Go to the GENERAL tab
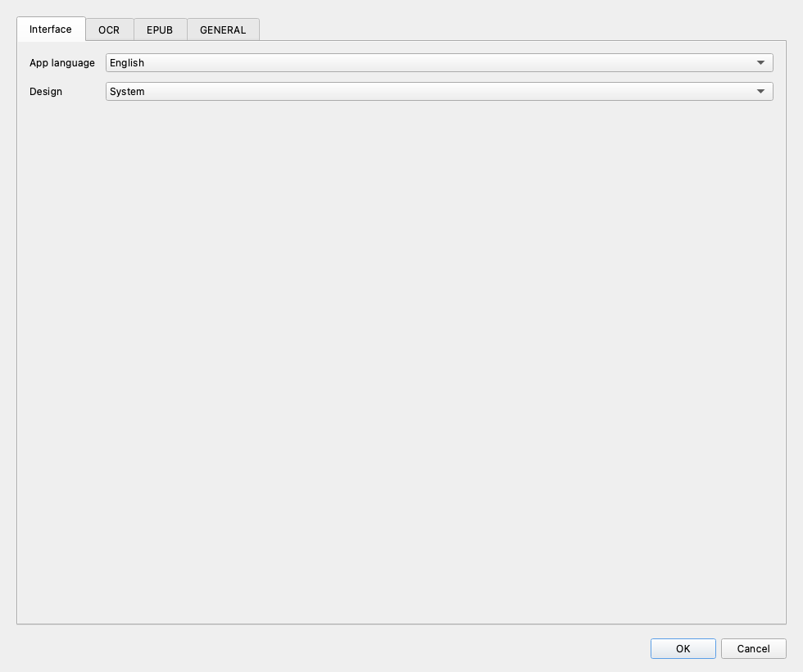Image resolution: width=803 pixels, height=672 pixels. tap(223, 30)
